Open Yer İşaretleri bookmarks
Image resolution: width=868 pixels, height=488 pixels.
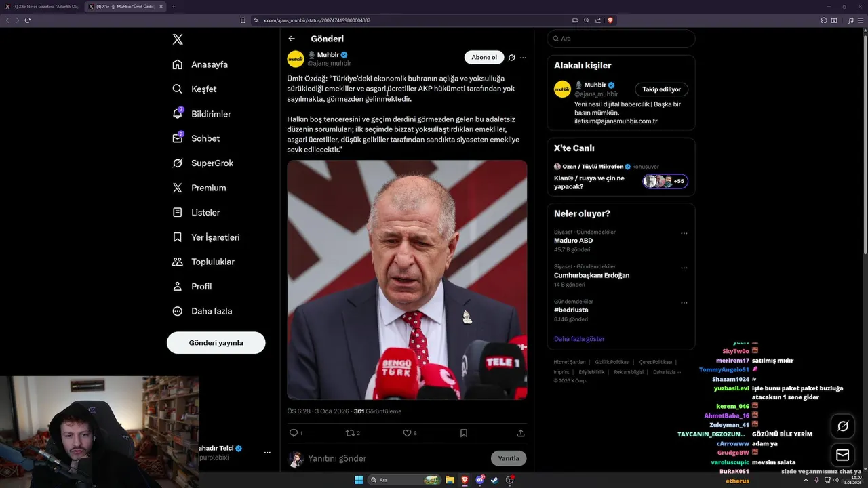[206, 237]
